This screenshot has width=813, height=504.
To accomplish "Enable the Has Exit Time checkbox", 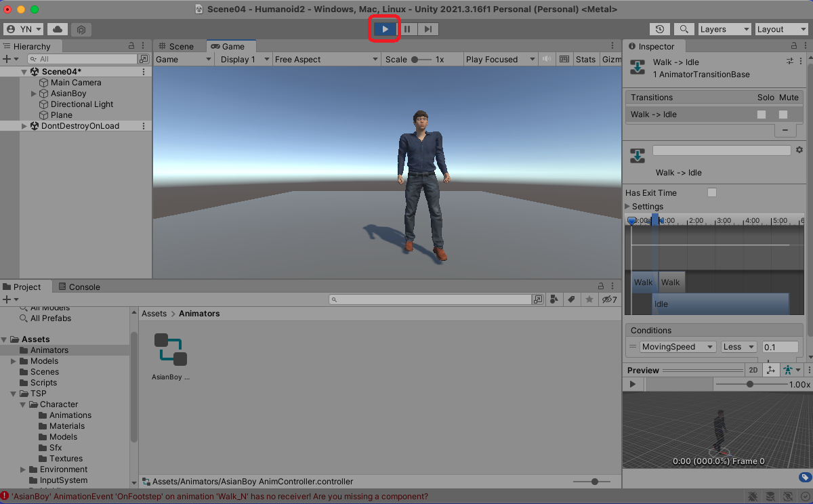I will tap(712, 193).
